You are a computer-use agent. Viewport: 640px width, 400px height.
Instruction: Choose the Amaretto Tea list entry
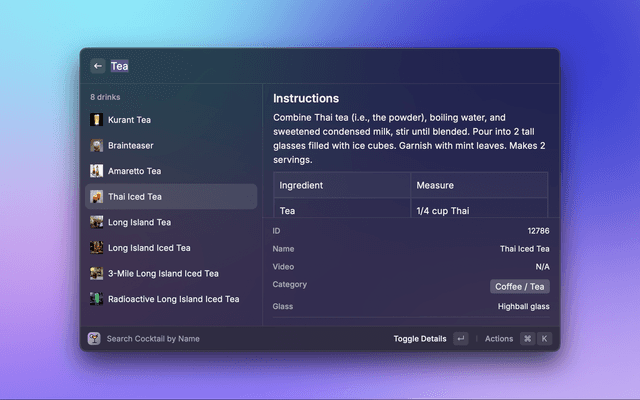pos(134,171)
